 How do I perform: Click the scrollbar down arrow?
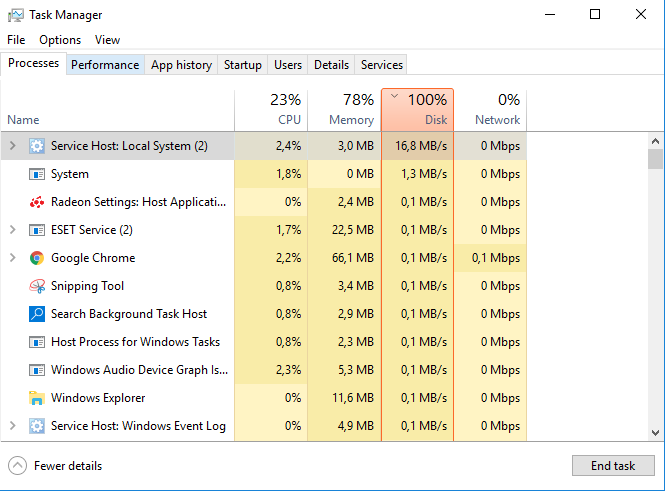click(655, 433)
